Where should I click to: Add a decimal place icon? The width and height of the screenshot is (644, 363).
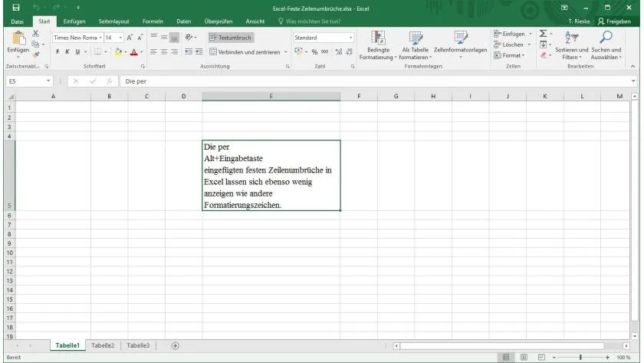[x=338, y=51]
